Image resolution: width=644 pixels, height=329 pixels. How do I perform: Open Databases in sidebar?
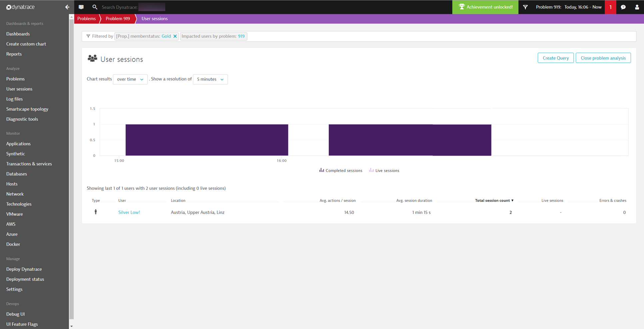click(17, 174)
